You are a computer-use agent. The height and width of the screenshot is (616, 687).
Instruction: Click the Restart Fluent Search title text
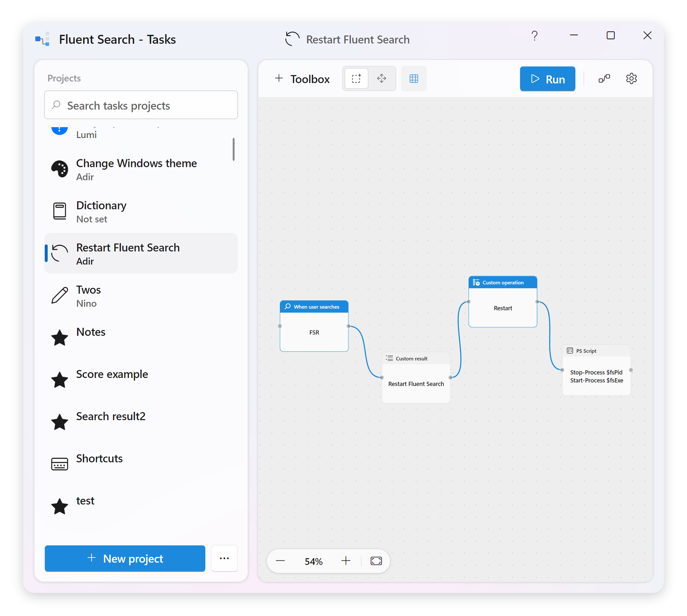[x=358, y=39]
